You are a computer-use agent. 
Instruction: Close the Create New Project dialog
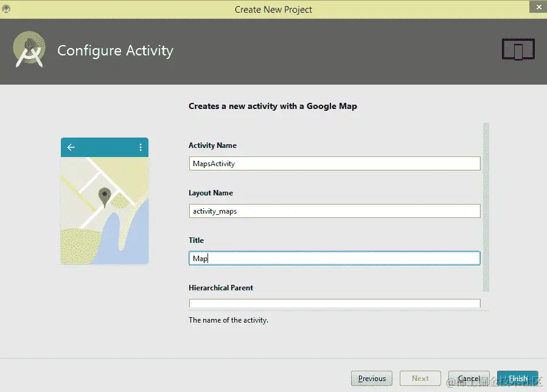538,7
